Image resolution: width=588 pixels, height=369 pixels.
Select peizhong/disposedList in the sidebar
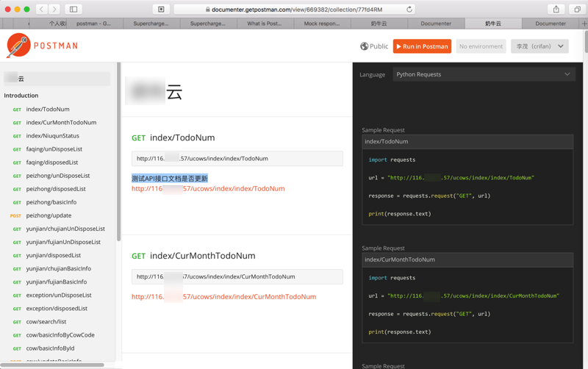(x=56, y=189)
